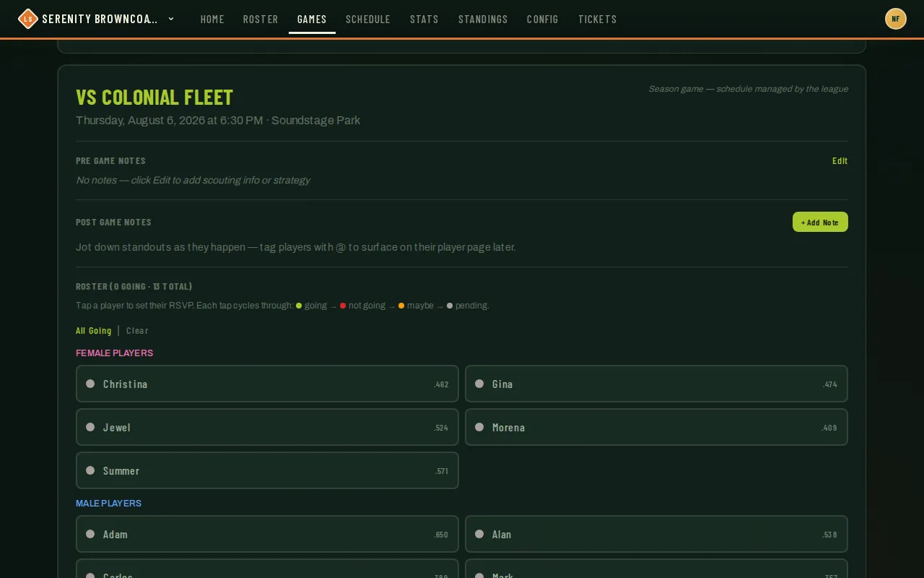View the Standings tab
This screenshot has height=578, width=924.
483,20
